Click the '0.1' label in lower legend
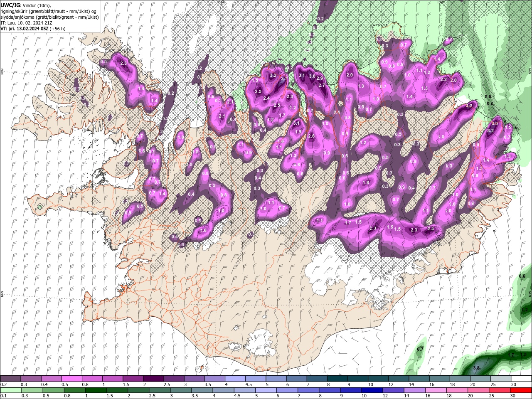The width and height of the screenshot is (532, 399). (x=3, y=396)
